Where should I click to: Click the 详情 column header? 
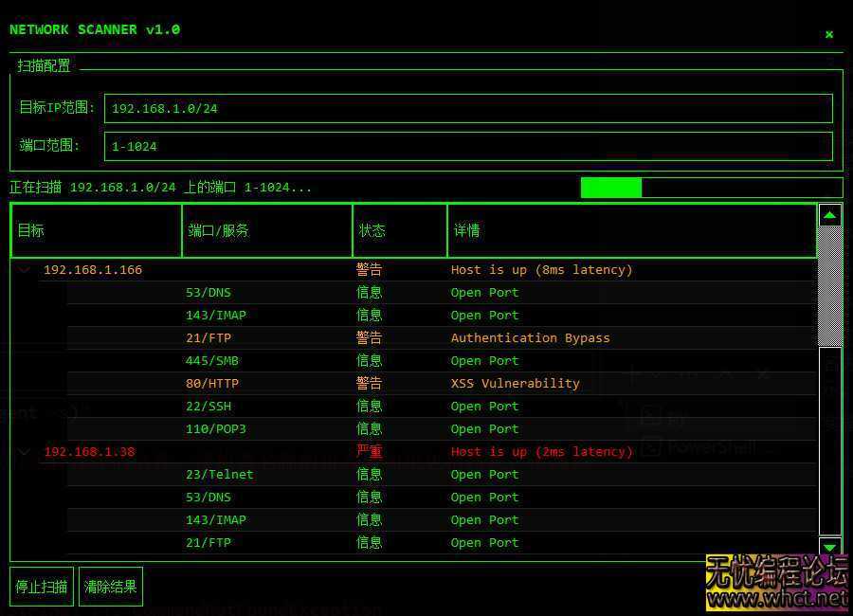point(631,230)
